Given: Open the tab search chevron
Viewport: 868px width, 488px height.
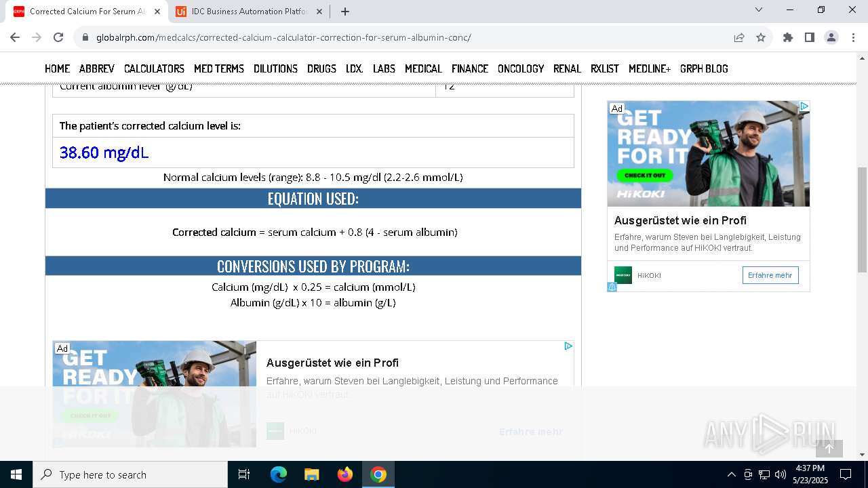Looking at the screenshot, I should [759, 9].
